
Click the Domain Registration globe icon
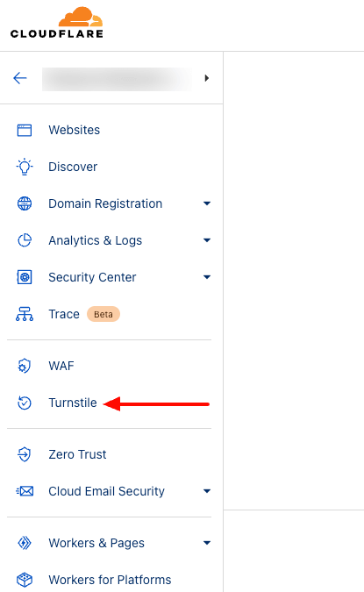tap(25, 203)
